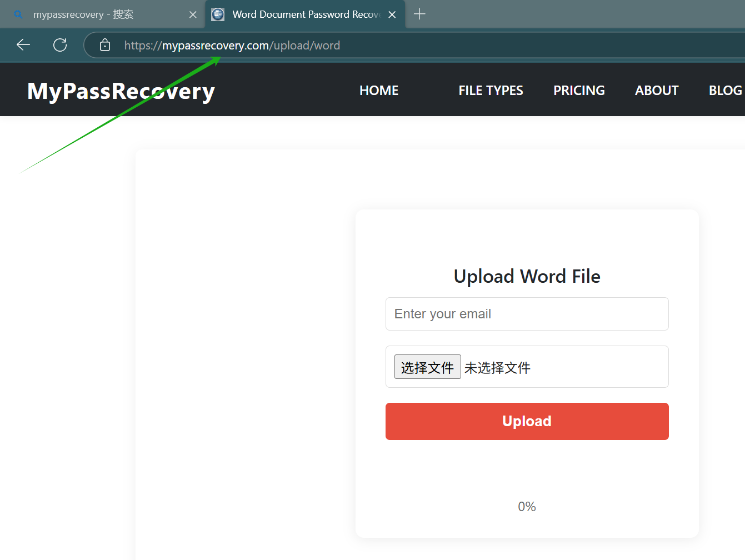Click the 选择文件 file picker button
The image size is (745, 560).
427,367
